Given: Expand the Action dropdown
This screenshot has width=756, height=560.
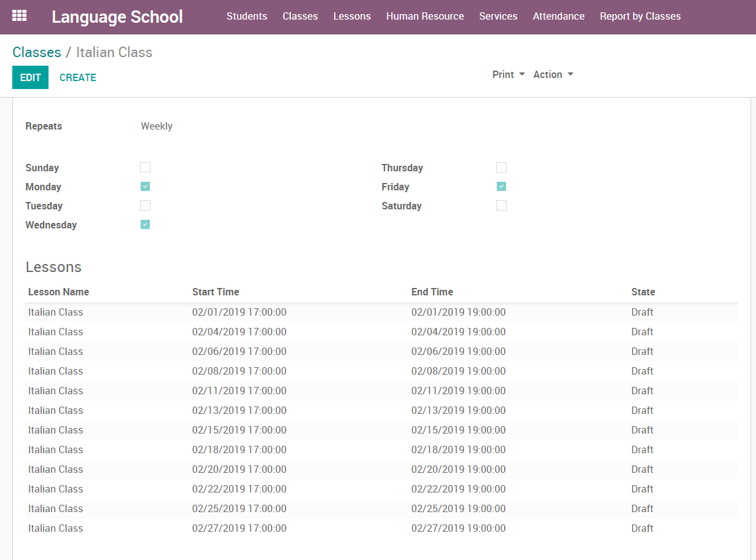Looking at the screenshot, I should (x=553, y=74).
